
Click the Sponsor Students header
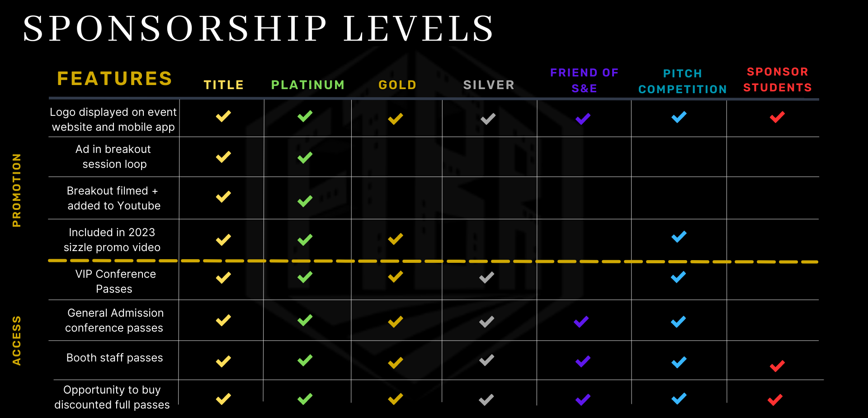(778, 80)
